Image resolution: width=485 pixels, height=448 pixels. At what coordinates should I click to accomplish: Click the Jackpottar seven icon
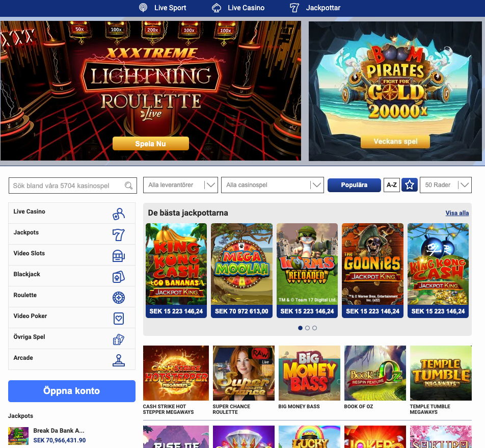tap(294, 8)
